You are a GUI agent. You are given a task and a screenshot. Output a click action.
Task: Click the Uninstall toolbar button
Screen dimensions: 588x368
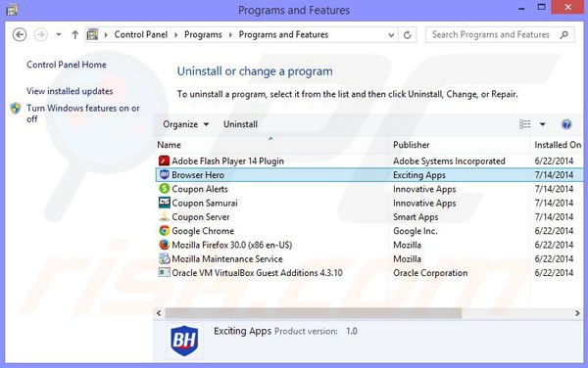(x=240, y=124)
